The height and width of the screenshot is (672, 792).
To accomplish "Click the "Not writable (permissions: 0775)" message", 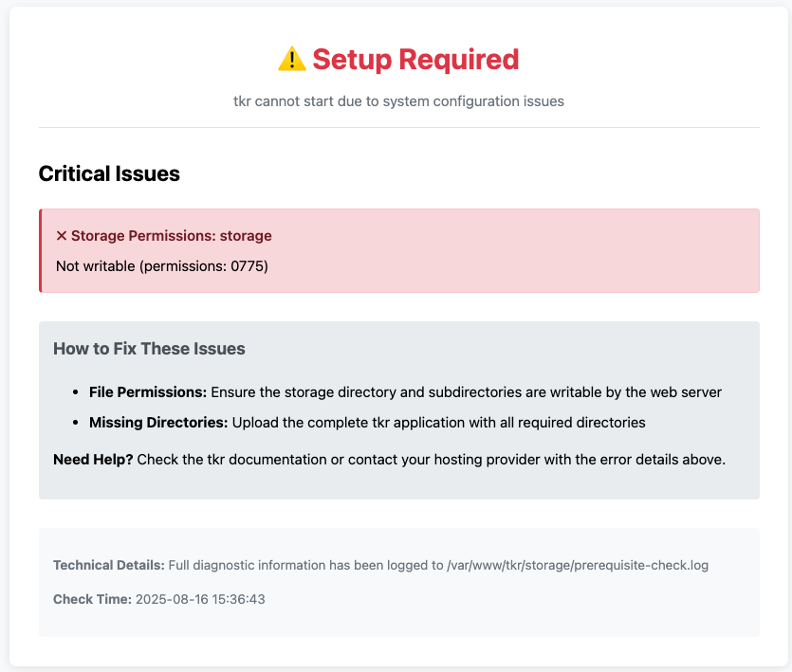I will click(162, 265).
